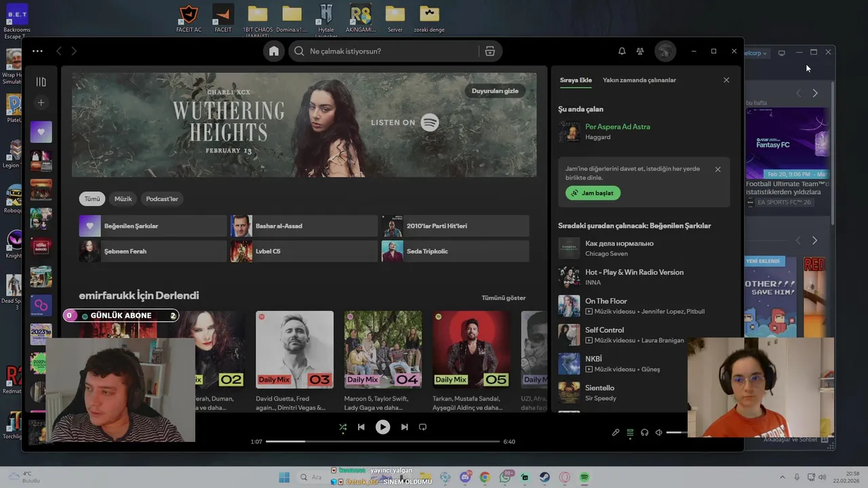Image resolution: width=868 pixels, height=488 pixels.
Task: Open 'emirfarukk İçin Derlendi' heading
Action: (139, 296)
